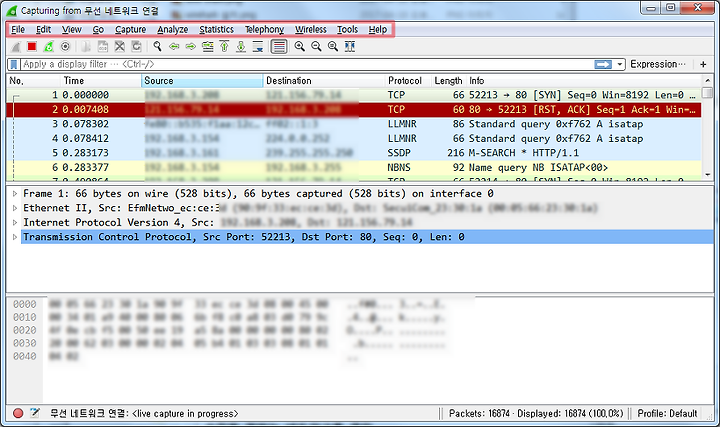Click hex offset 0000 in bytes pane
The height and width of the screenshot is (427, 720).
25,304
